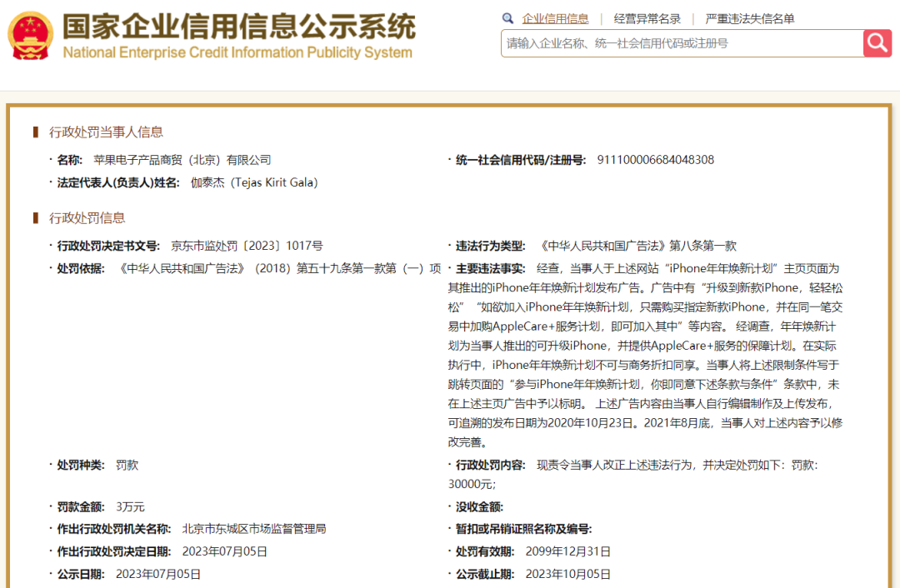Click the 3万元 fine amount value

(x=130, y=506)
